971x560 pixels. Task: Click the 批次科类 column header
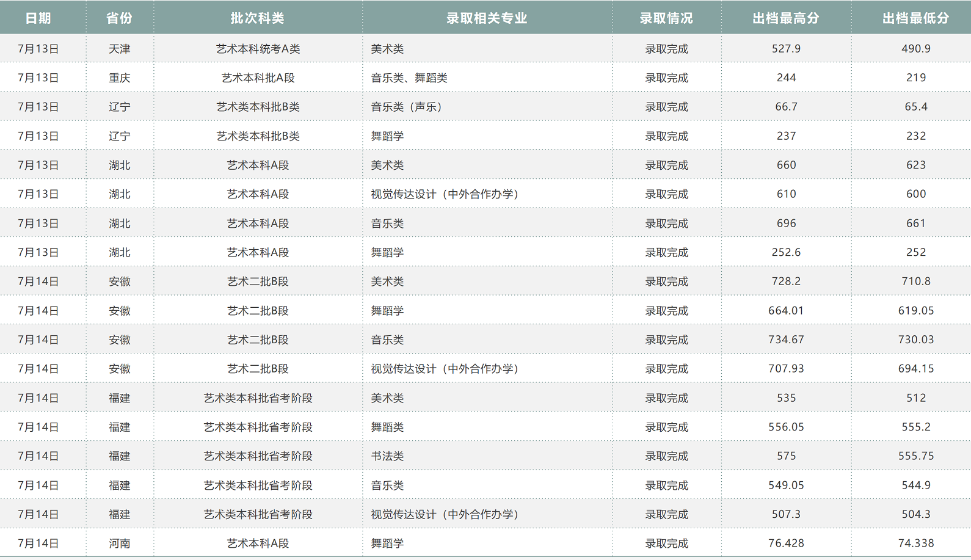click(x=258, y=18)
